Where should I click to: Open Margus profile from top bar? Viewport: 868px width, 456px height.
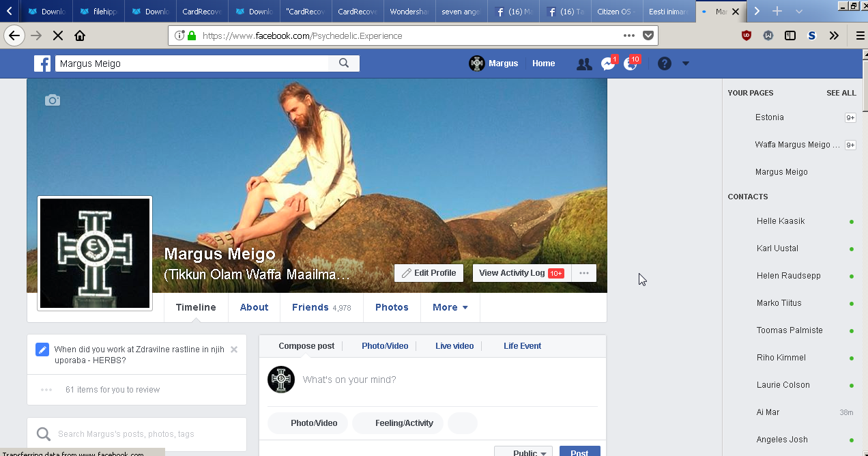coord(493,63)
